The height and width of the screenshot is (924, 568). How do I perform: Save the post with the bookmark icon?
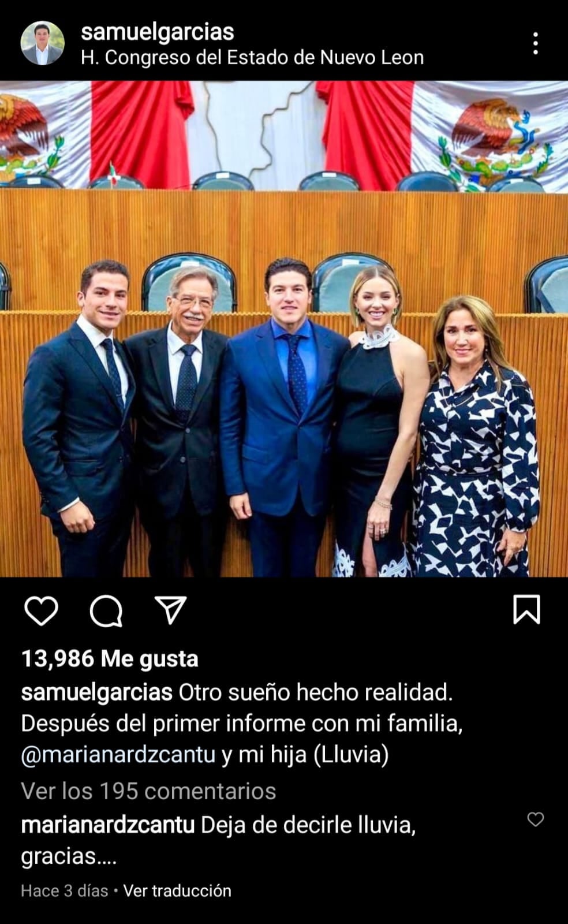tap(526, 610)
